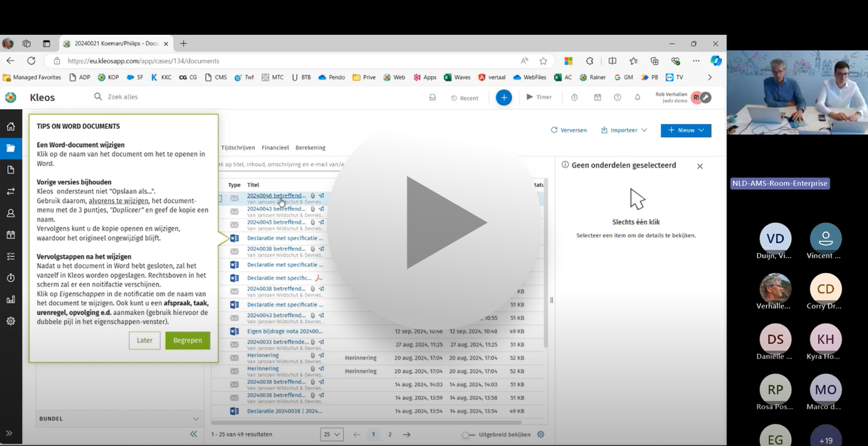Expand the Nieuw dropdown button
Image resolution: width=868 pixels, height=446 pixels.
[x=685, y=130]
